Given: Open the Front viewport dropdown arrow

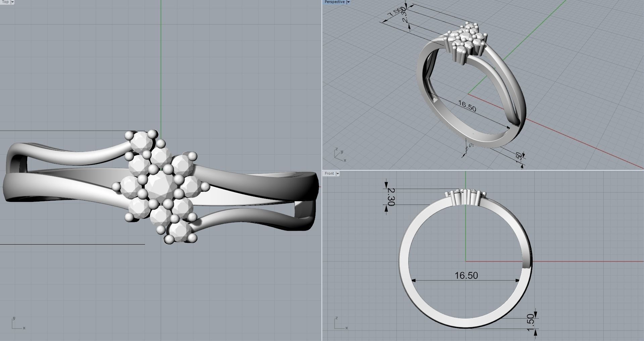Looking at the screenshot, I should (x=337, y=173).
